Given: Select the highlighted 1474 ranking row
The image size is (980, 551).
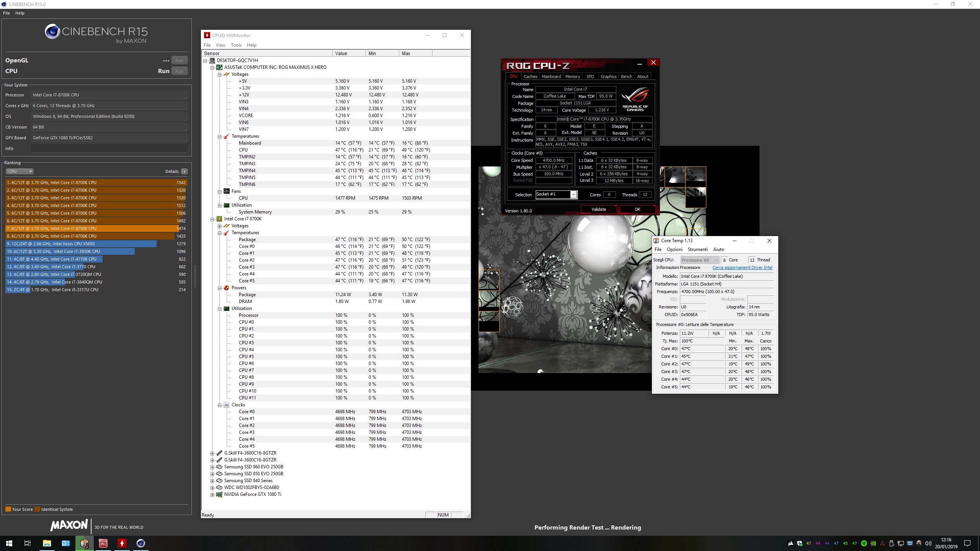Looking at the screenshot, I should click(96, 228).
